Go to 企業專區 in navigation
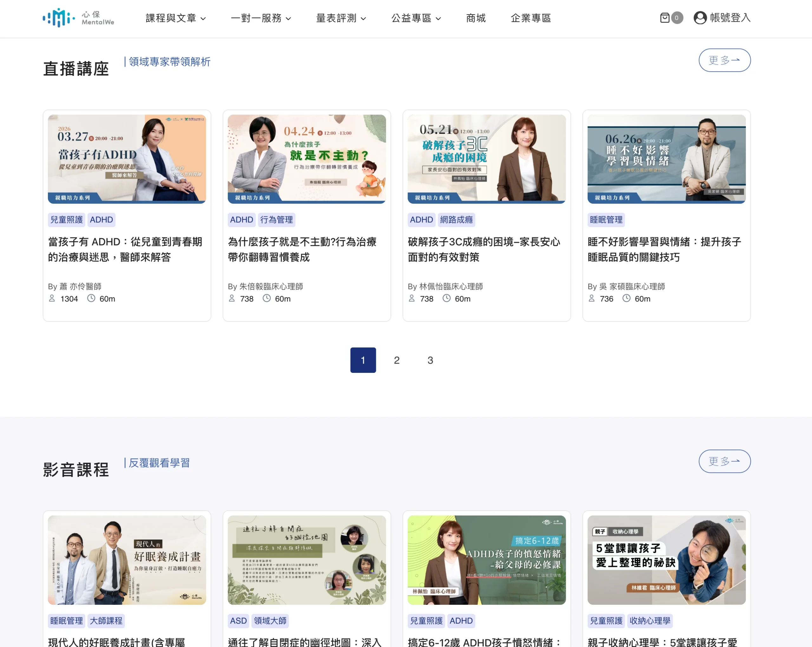Viewport: 812px width, 647px height. click(x=531, y=18)
